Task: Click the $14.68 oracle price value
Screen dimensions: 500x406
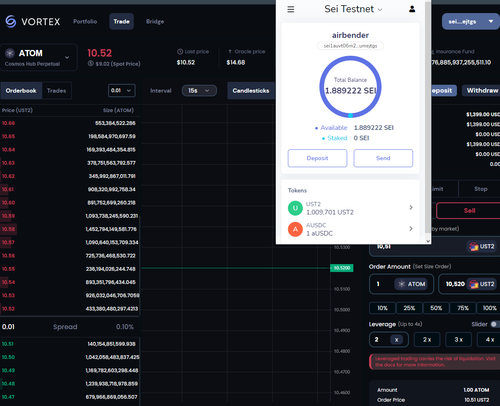Action: [236, 62]
